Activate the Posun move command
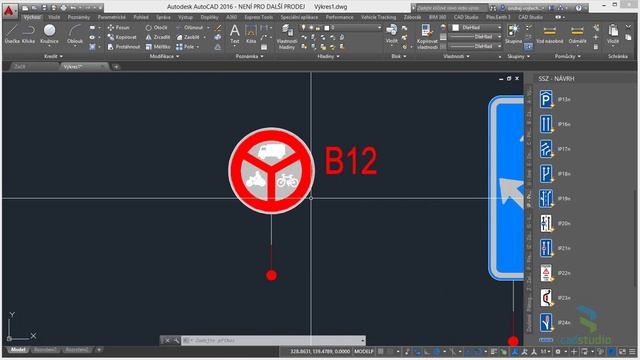The width and height of the screenshot is (640, 360). click(x=118, y=28)
